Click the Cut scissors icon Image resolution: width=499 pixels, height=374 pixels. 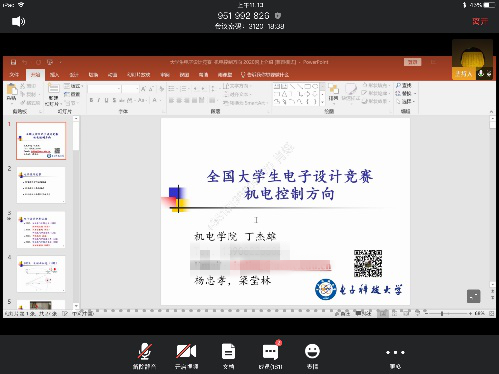(x=23, y=86)
